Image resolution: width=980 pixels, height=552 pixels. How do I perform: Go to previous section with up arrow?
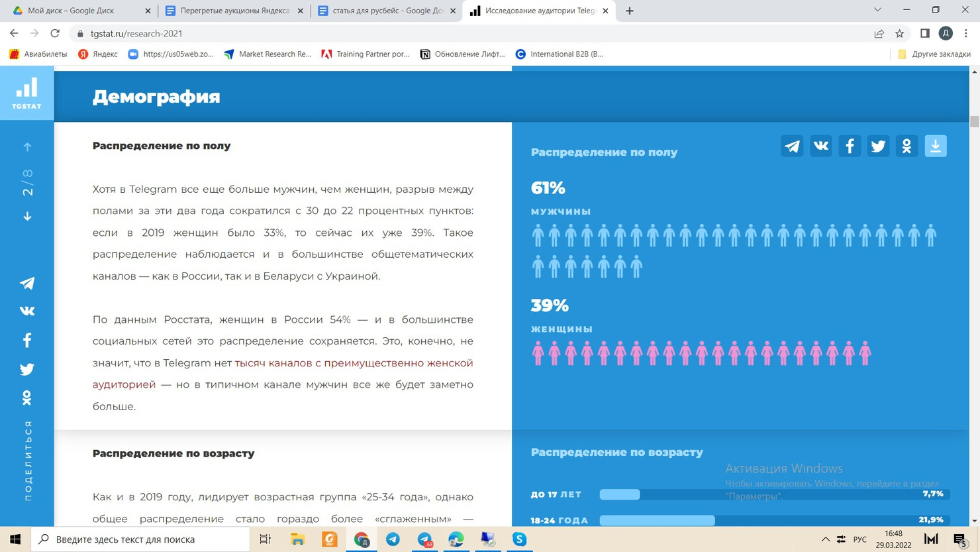coord(27,146)
